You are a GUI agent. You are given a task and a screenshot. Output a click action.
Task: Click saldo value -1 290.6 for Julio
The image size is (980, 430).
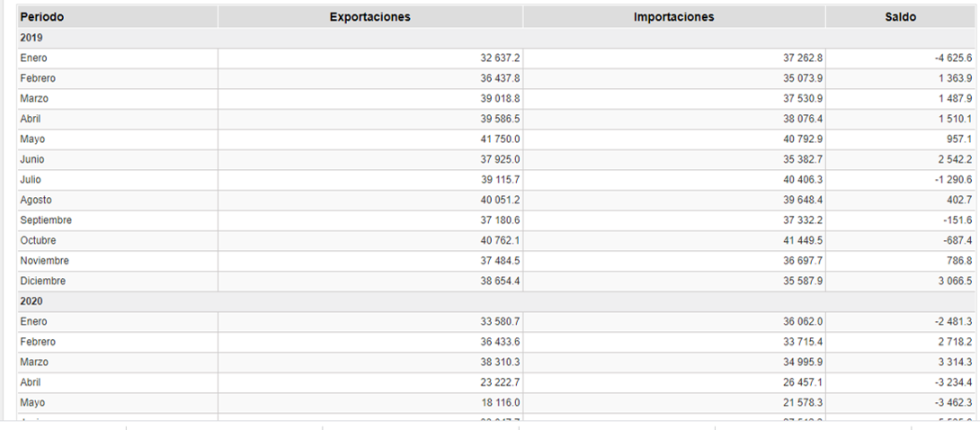(953, 180)
